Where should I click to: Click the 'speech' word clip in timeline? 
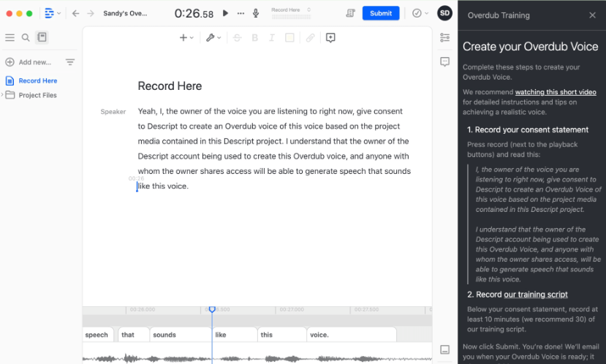tap(98, 335)
